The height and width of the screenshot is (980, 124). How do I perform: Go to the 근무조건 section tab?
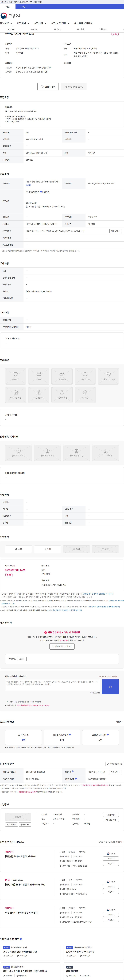coord(34,29)
